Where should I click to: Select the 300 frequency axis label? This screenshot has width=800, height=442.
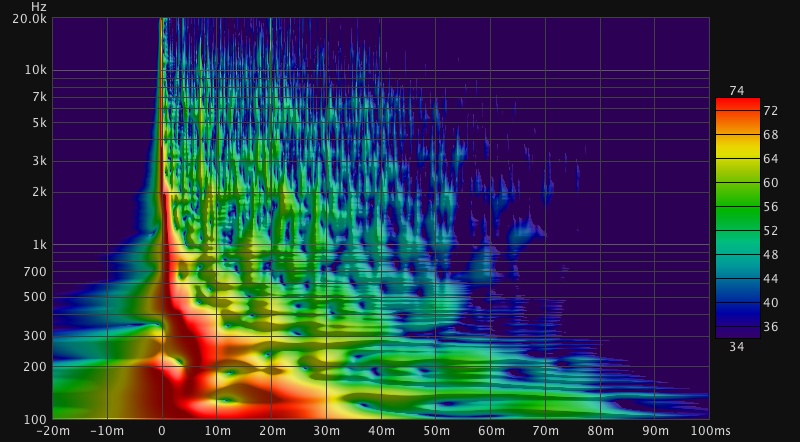[x=35, y=336]
